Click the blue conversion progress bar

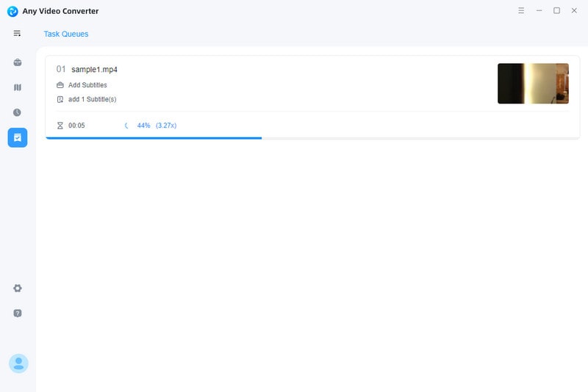click(154, 138)
